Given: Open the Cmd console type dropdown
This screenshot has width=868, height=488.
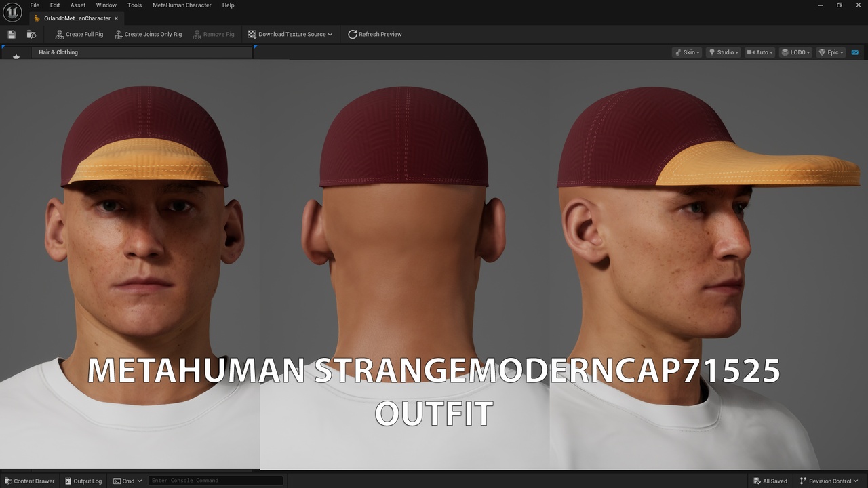Looking at the screenshot, I should click(x=127, y=481).
